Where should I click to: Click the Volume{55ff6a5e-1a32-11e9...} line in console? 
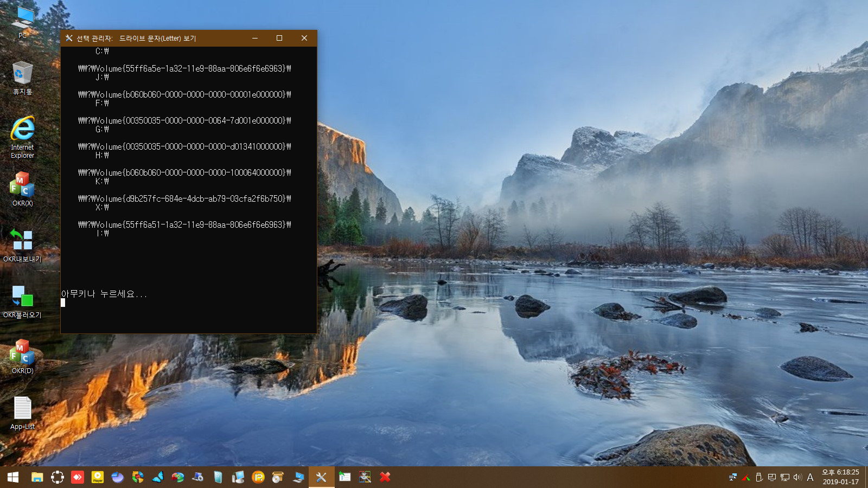coord(184,68)
